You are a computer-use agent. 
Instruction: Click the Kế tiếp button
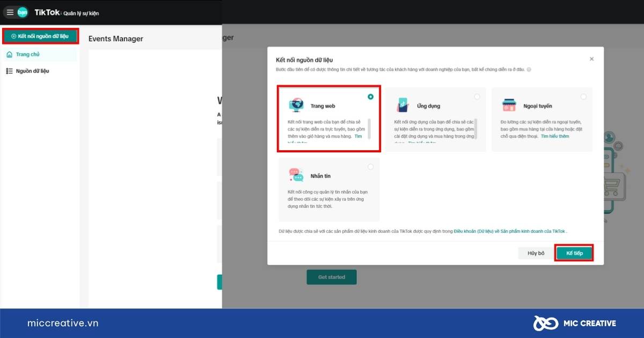(x=574, y=253)
